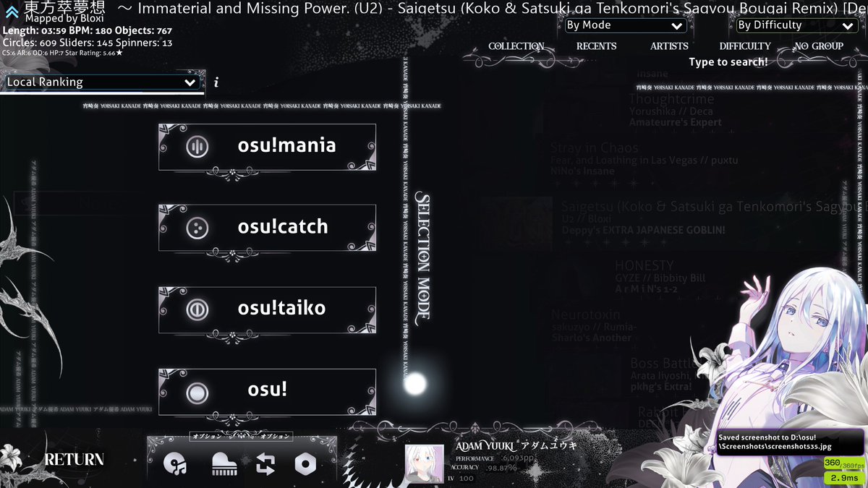Select Deppy's EXTRA JAPANESE GOBLIN! difficulty
This screenshot has height=488, width=868.
tap(643, 231)
